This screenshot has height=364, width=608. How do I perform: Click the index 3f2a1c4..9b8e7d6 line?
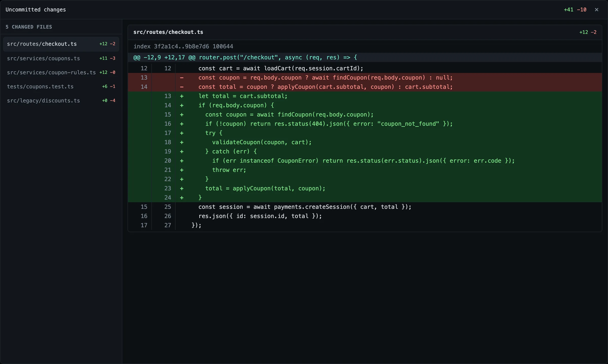(183, 47)
